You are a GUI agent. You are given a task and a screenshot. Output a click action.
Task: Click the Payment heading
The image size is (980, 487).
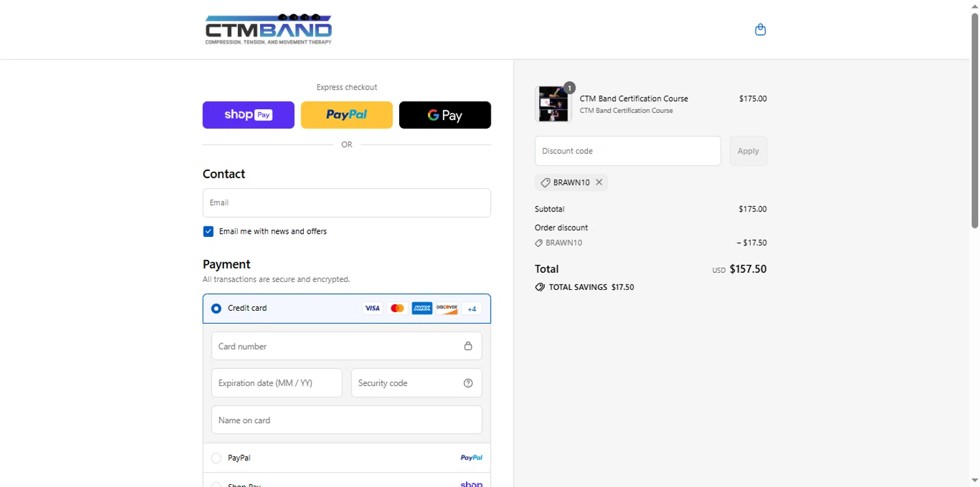227,264
